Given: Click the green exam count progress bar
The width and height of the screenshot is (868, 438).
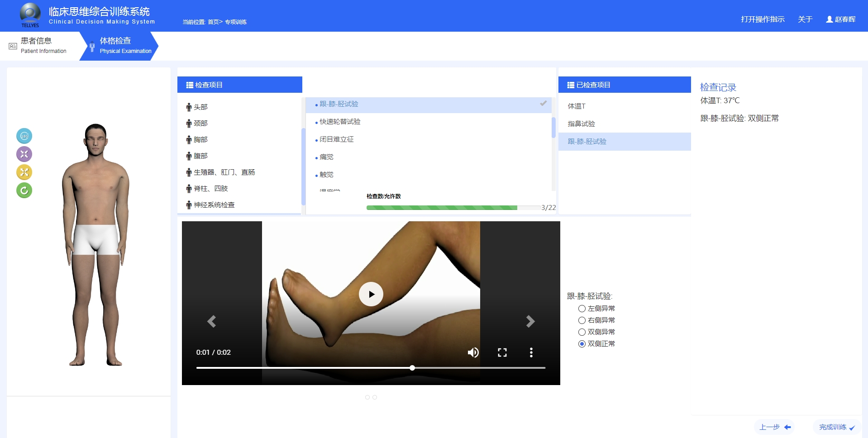Looking at the screenshot, I should [442, 208].
